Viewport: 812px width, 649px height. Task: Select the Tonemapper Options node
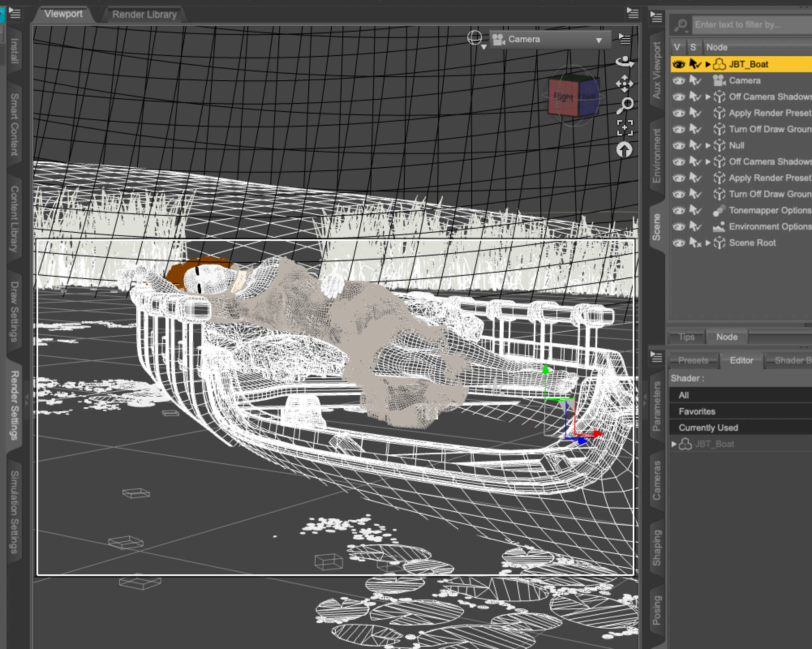coord(769,210)
